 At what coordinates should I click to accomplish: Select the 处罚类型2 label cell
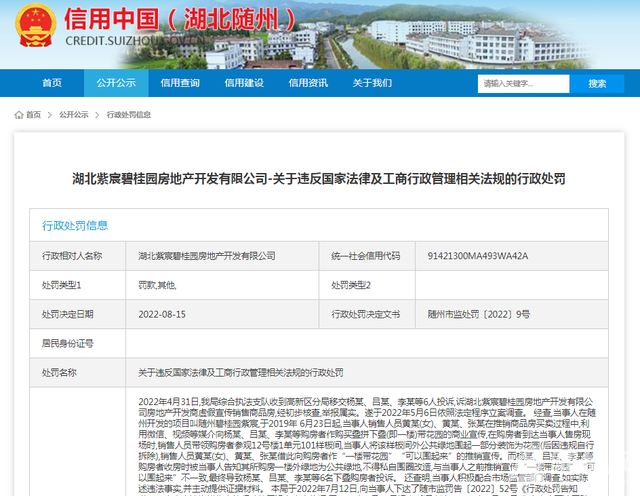click(x=367, y=285)
